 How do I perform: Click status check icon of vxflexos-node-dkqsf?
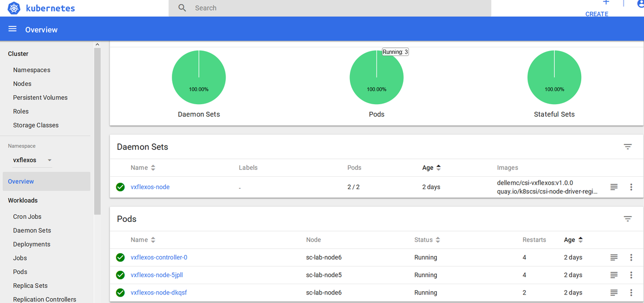click(121, 293)
